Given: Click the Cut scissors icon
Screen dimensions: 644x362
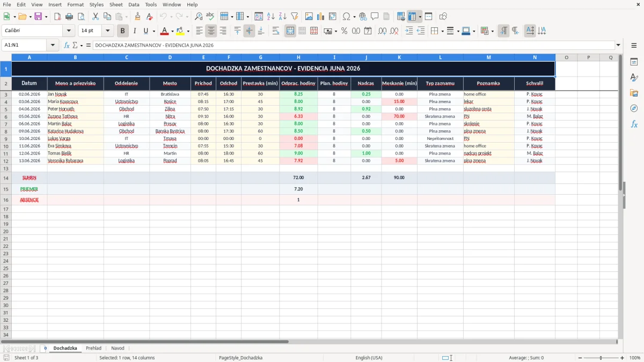Looking at the screenshot, I should [x=96, y=17].
